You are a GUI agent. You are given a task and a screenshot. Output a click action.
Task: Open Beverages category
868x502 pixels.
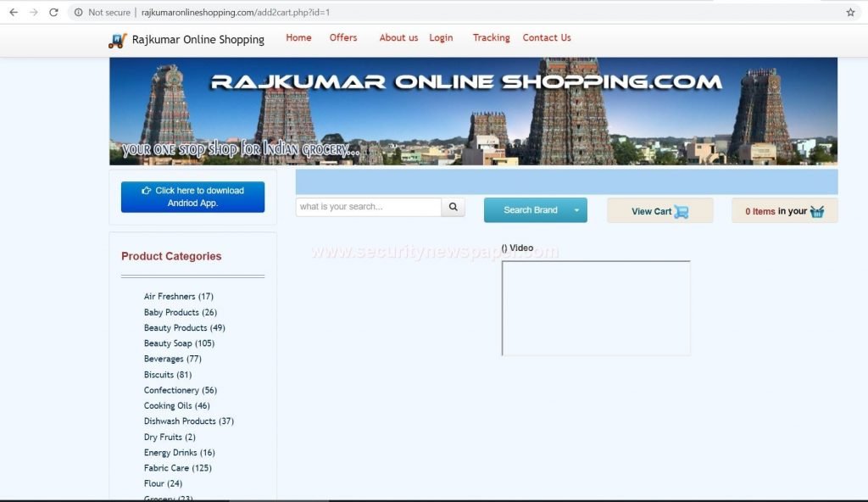173,359
